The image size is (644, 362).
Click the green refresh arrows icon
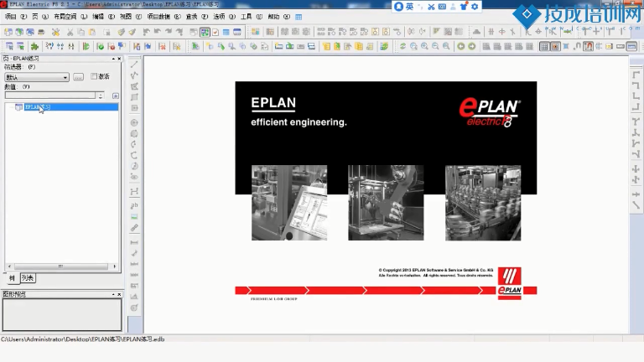[402, 46]
